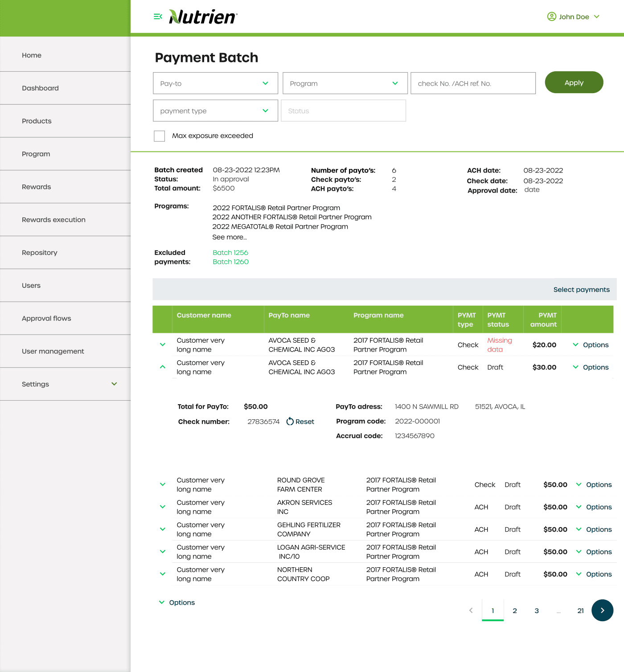624x672 pixels.
Task: Open the Pay-to dropdown
Action: [x=215, y=83]
